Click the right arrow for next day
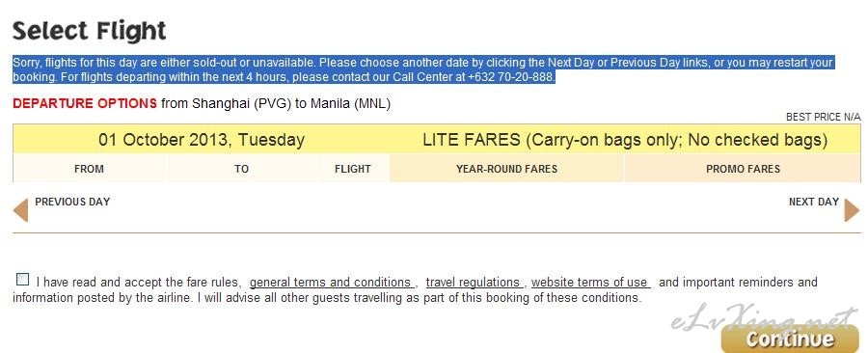The width and height of the screenshot is (868, 353). [852, 210]
